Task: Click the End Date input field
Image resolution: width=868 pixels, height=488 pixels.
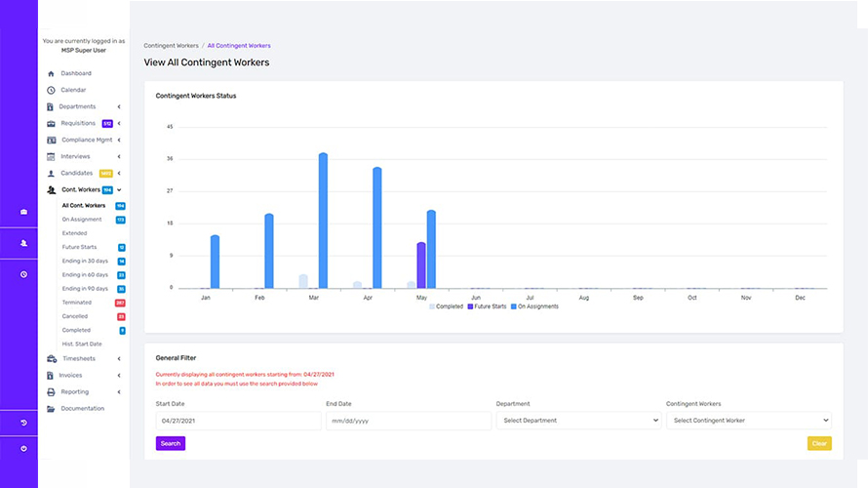Action: pyautogui.click(x=409, y=421)
